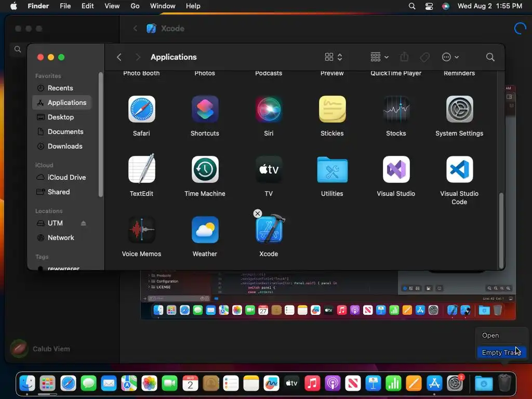Open App Store from the Dock
Image resolution: width=532 pixels, height=399 pixels.
pyautogui.click(x=434, y=384)
